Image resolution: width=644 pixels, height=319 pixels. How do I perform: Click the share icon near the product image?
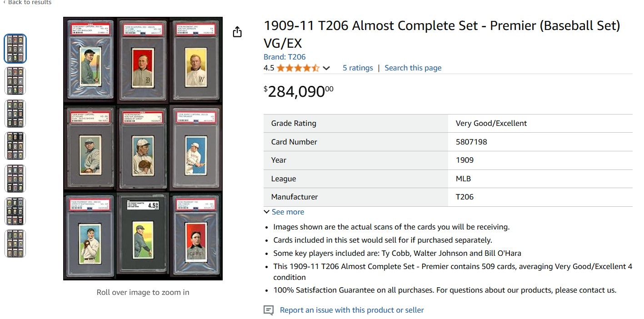click(237, 32)
